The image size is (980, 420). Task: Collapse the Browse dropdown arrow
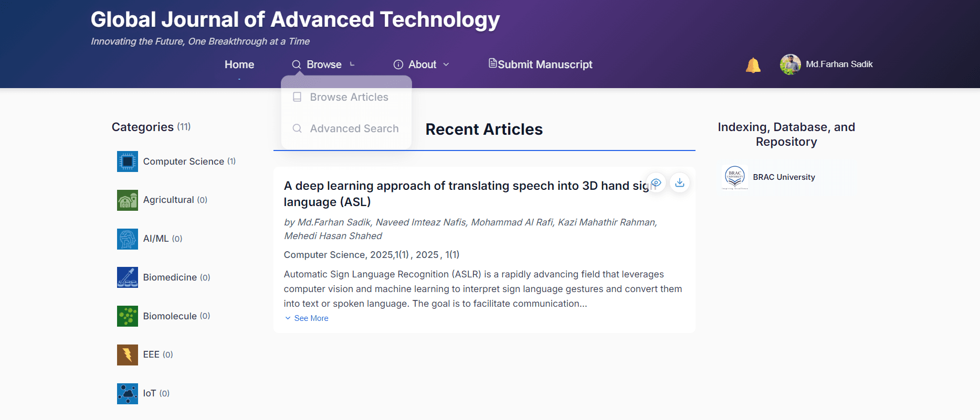click(352, 64)
